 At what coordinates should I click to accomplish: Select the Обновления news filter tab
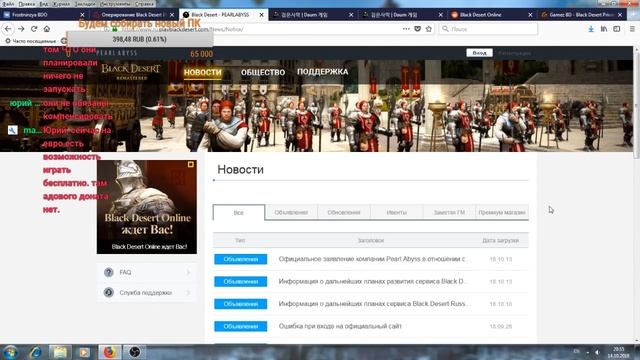click(x=344, y=213)
